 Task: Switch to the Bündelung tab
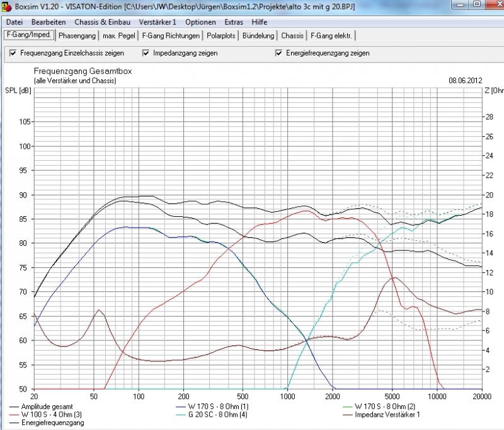click(258, 36)
